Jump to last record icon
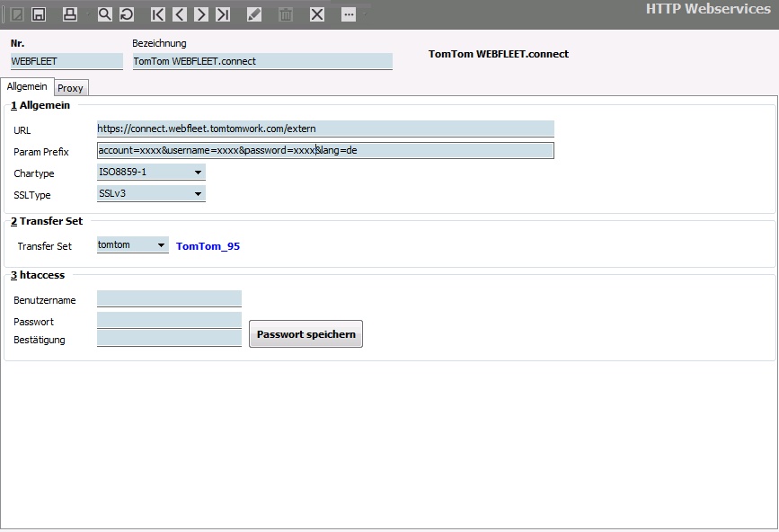Image resolution: width=779 pixels, height=532 pixels. tap(223, 14)
